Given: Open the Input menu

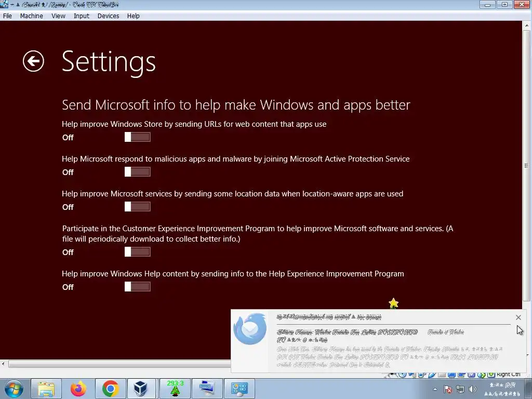Looking at the screenshot, I should pos(82,16).
